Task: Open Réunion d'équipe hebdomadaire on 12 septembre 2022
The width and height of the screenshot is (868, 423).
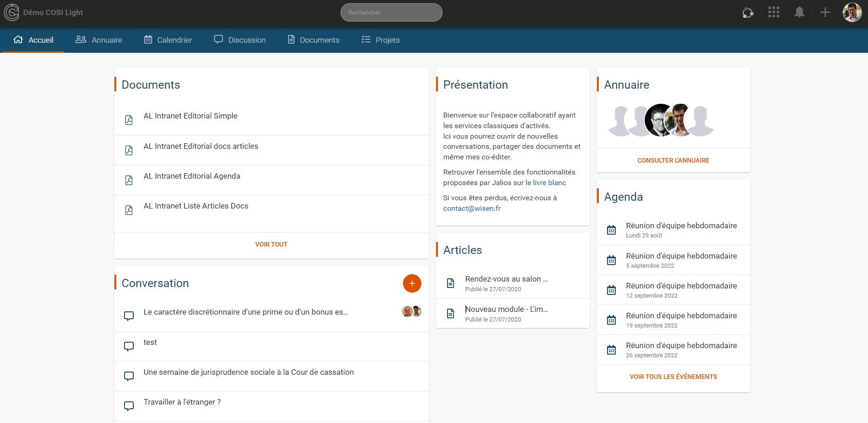Action: pos(681,286)
